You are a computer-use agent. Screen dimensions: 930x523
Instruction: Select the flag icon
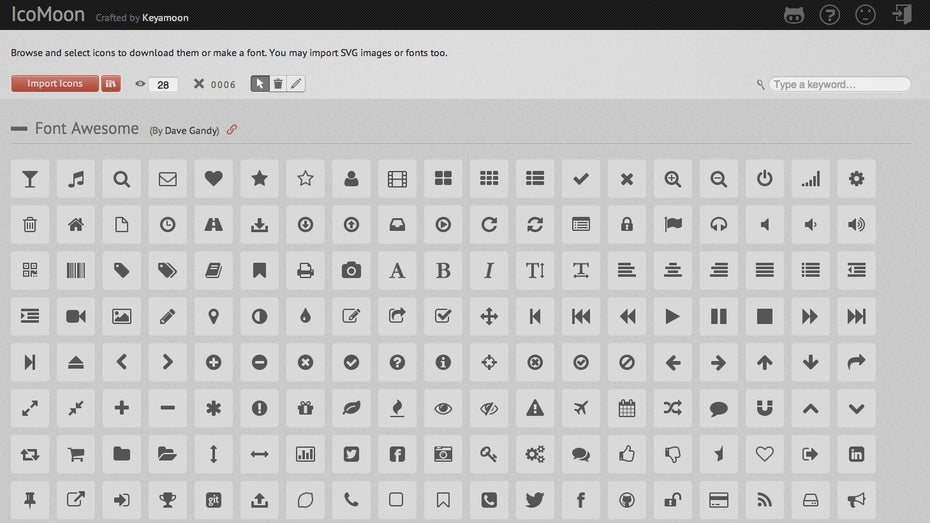673,224
